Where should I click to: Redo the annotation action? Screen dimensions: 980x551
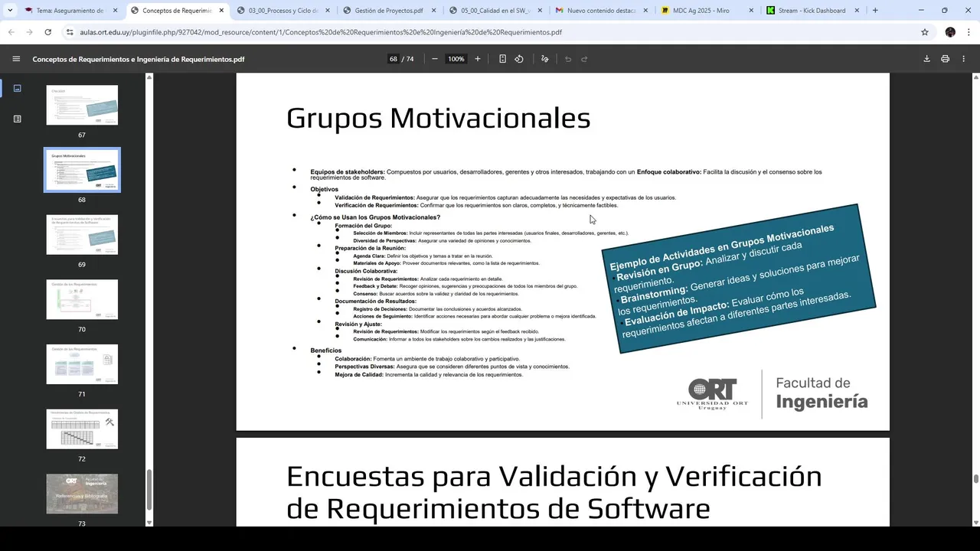tap(584, 59)
